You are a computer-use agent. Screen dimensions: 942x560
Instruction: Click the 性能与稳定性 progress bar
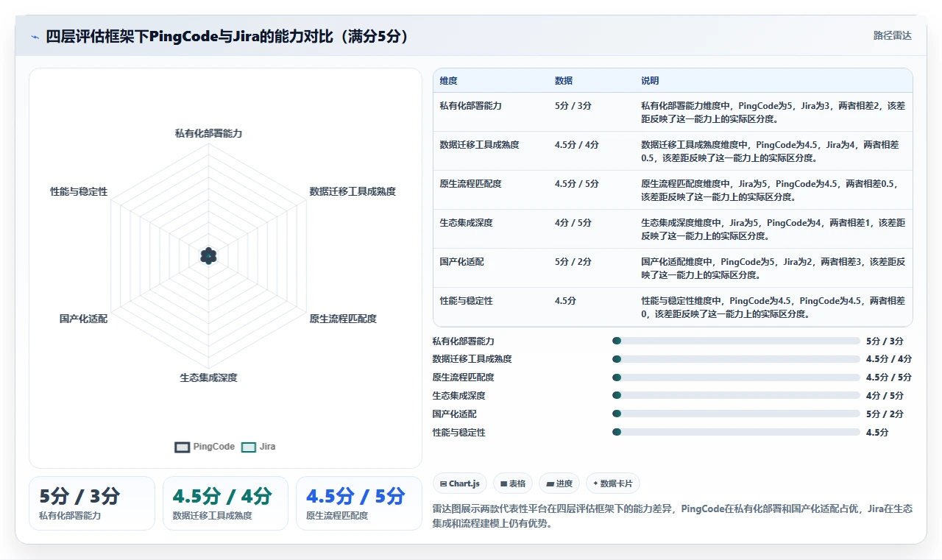pos(736,433)
